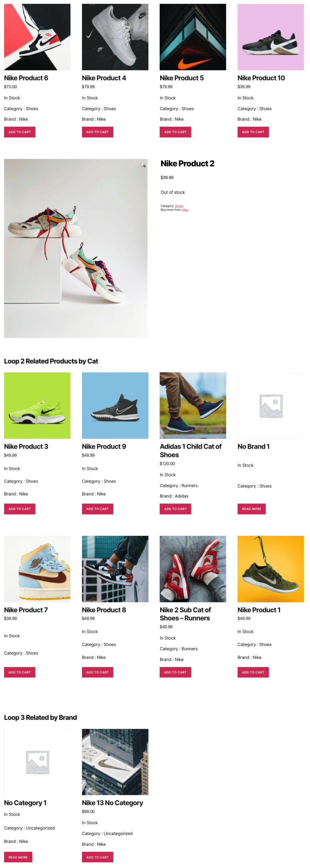The height and width of the screenshot is (868, 310).
Task: Click the Nike Product 9 title
Action: point(104,446)
